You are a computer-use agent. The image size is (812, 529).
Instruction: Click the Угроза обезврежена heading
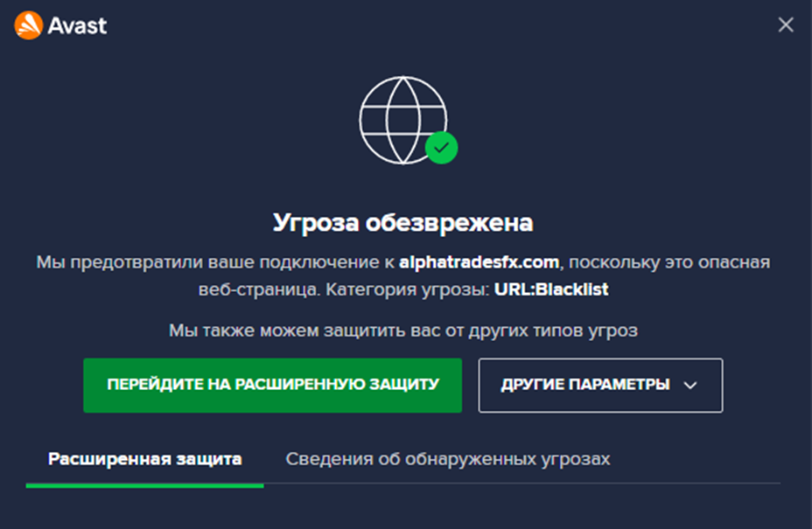tap(402, 223)
